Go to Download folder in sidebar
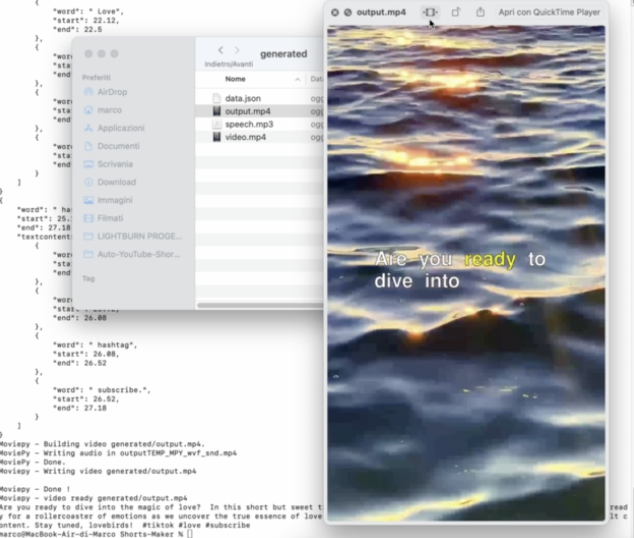Image resolution: width=634 pixels, height=538 pixels. click(x=116, y=182)
